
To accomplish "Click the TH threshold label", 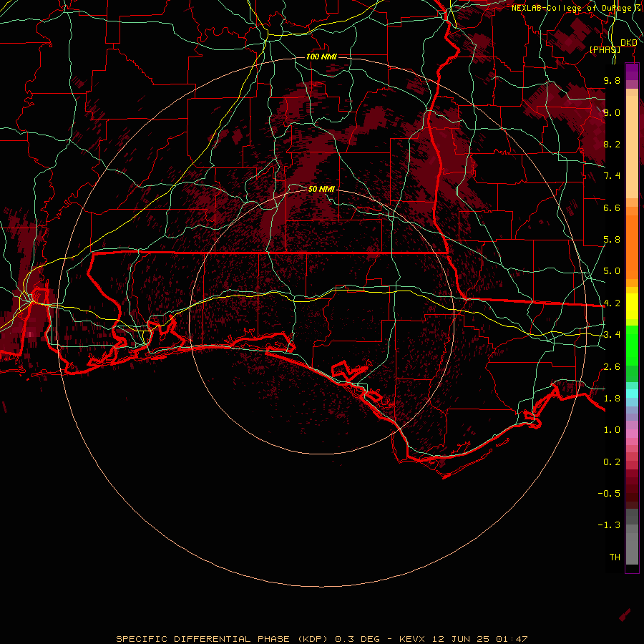I will 615,557.
